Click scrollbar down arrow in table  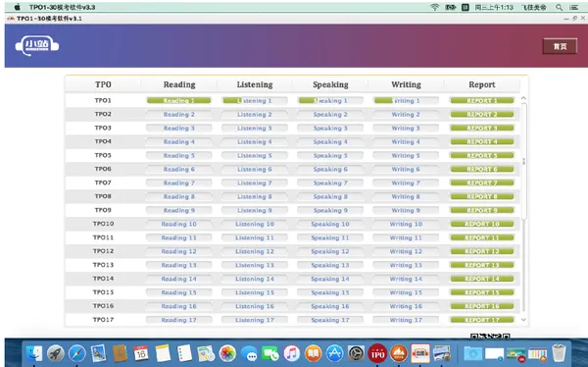pyautogui.click(x=523, y=320)
